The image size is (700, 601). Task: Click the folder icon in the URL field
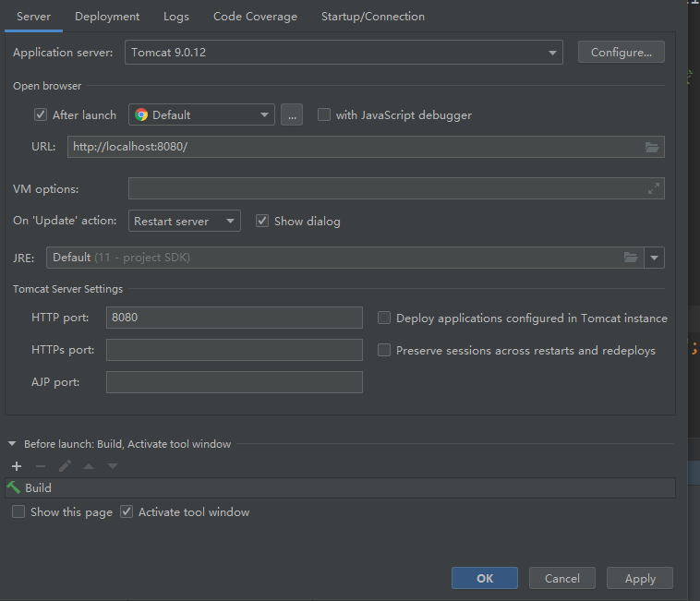click(x=652, y=147)
